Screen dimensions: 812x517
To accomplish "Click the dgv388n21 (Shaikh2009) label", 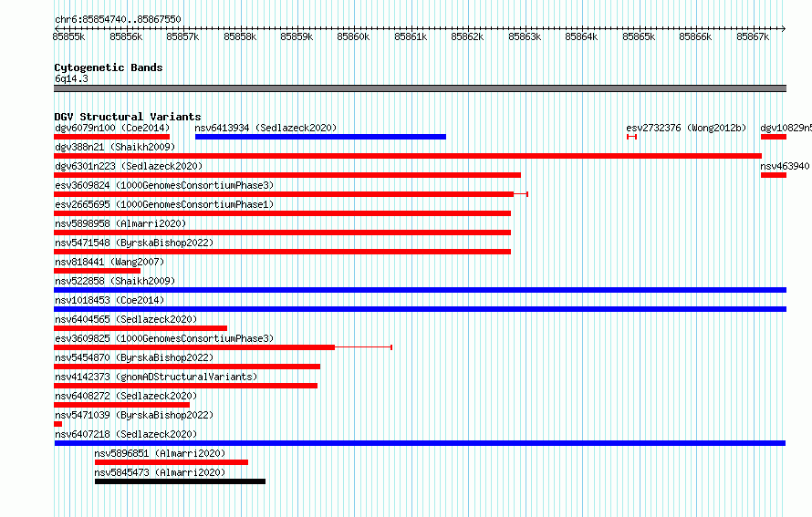I will (x=115, y=147).
